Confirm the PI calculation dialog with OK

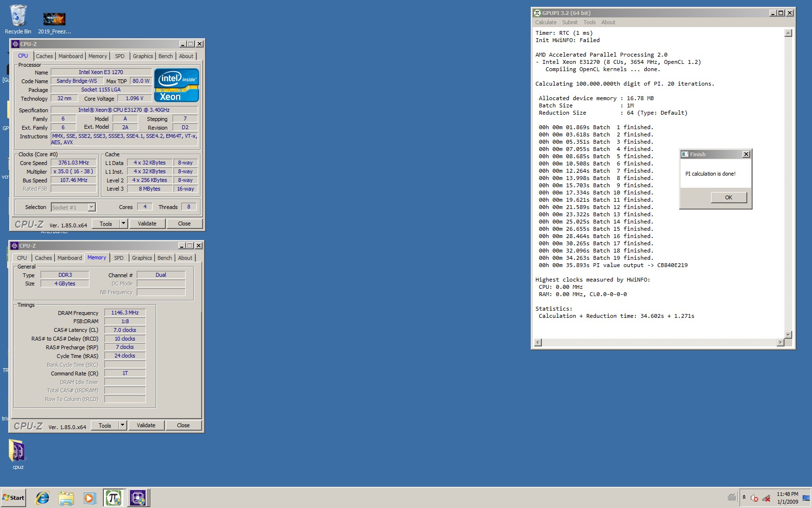pyautogui.click(x=728, y=197)
